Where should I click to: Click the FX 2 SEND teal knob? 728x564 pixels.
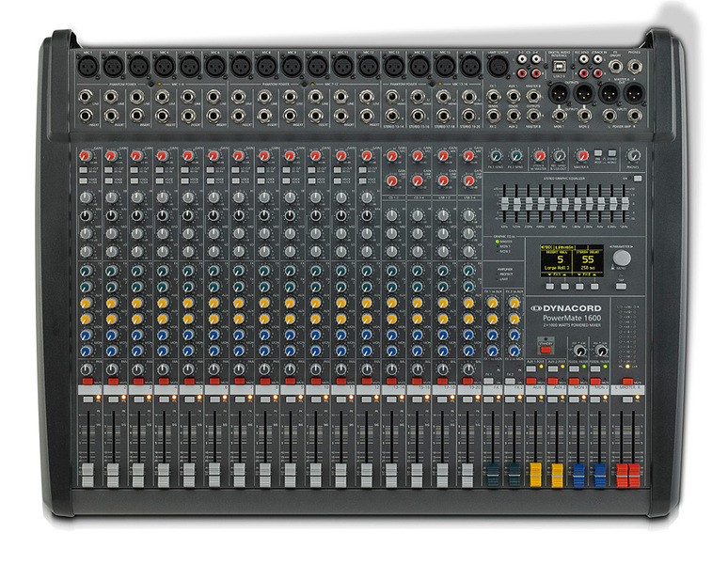click(515, 156)
